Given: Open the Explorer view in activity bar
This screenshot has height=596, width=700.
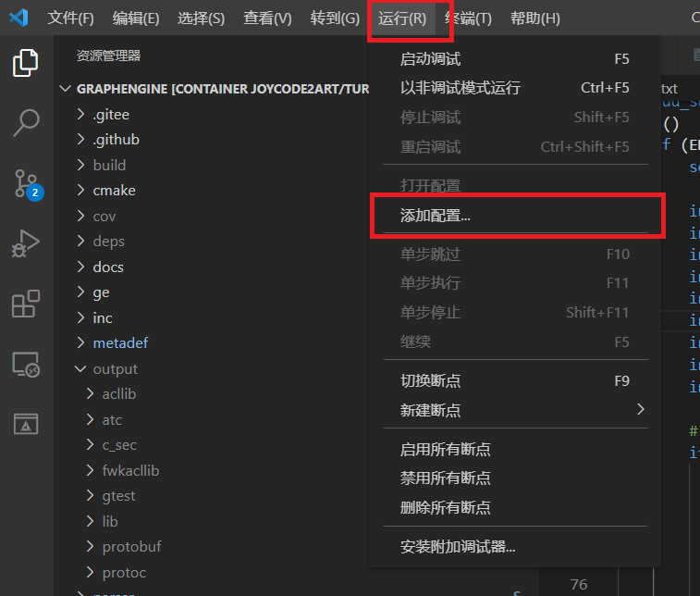Looking at the screenshot, I should (x=26, y=64).
